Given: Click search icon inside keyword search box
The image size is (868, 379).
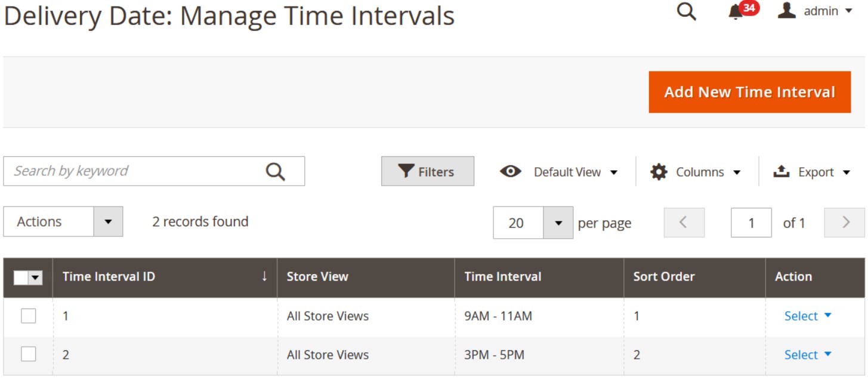Looking at the screenshot, I should coord(275,172).
